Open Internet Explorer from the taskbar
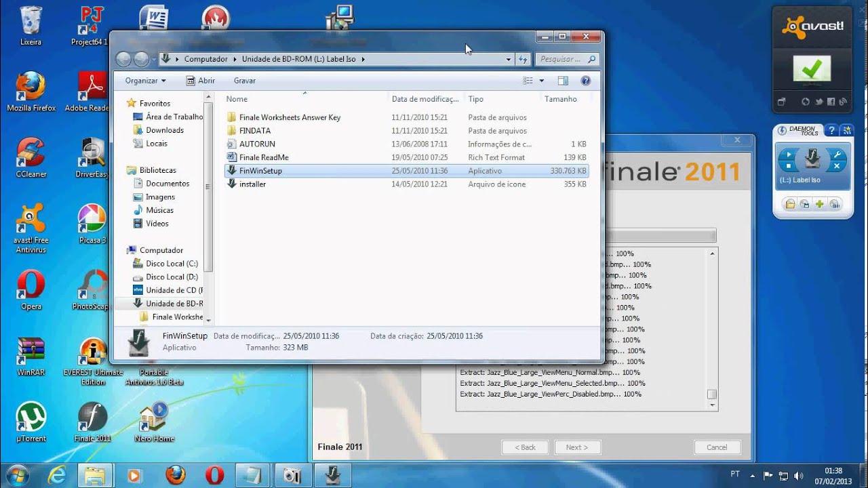 58,476
